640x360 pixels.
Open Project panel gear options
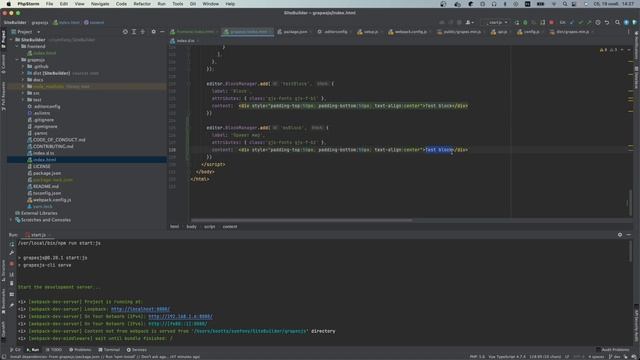click(153, 32)
